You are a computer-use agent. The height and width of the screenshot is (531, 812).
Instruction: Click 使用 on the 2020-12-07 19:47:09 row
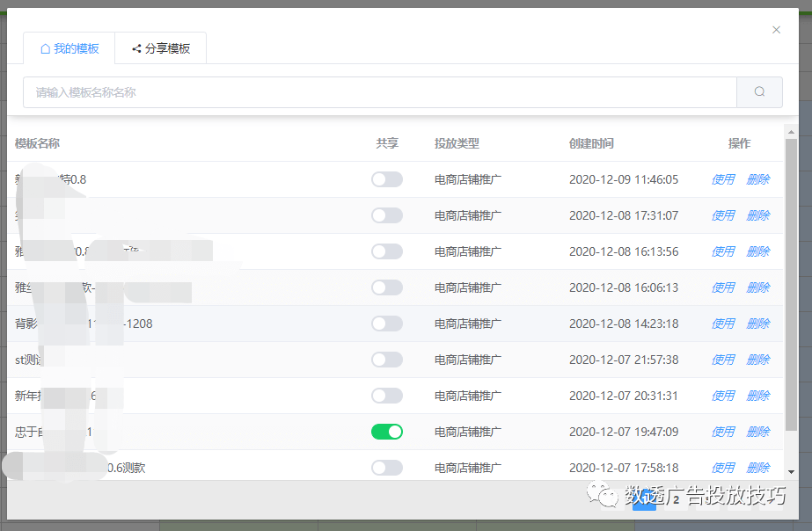(x=722, y=432)
